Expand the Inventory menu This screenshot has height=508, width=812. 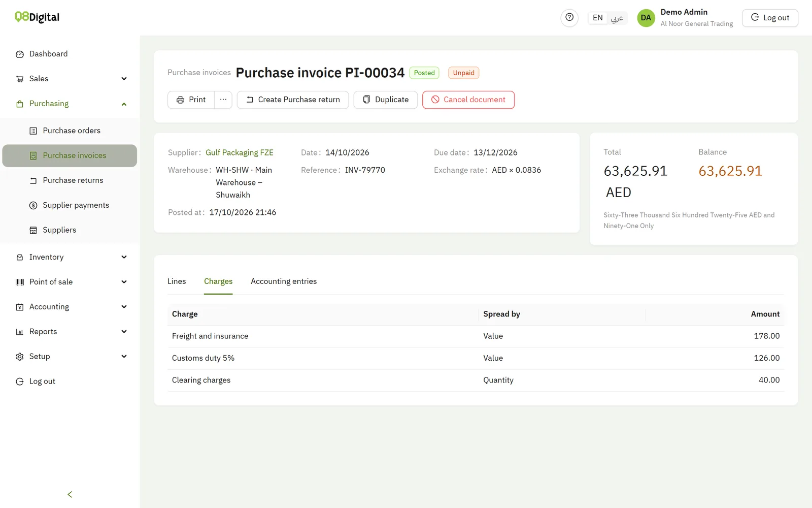click(x=70, y=257)
